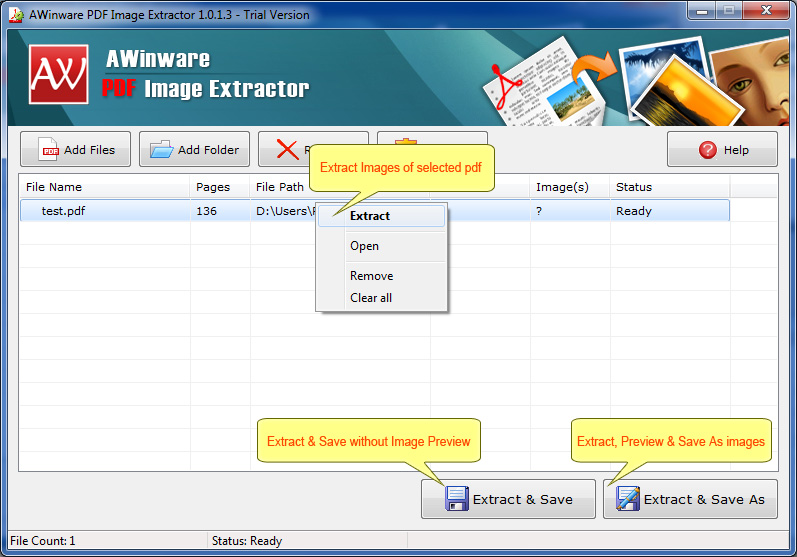
Task: Select Remove in the context menu
Action: [382, 276]
